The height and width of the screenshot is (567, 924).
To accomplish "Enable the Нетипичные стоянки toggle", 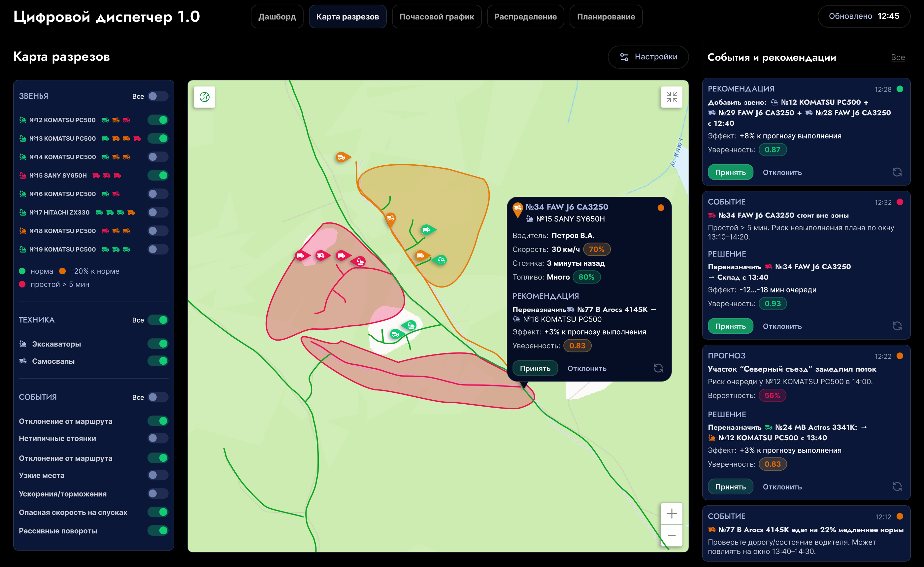I will point(158,438).
